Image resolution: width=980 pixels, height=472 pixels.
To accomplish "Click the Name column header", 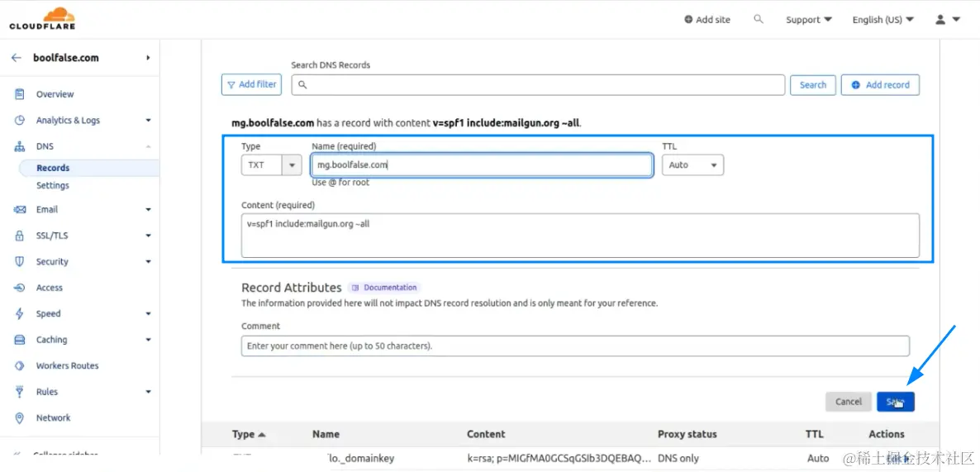I will tap(326, 434).
